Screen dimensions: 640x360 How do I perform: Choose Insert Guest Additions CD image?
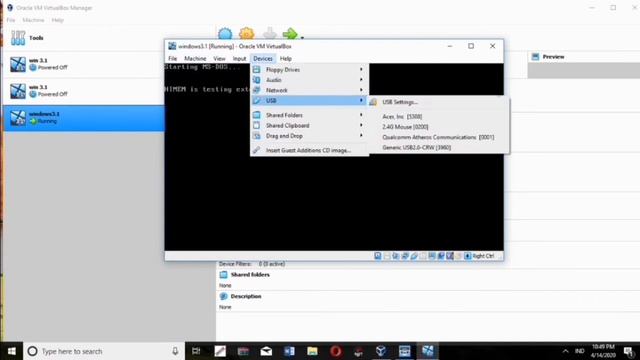[309, 150]
